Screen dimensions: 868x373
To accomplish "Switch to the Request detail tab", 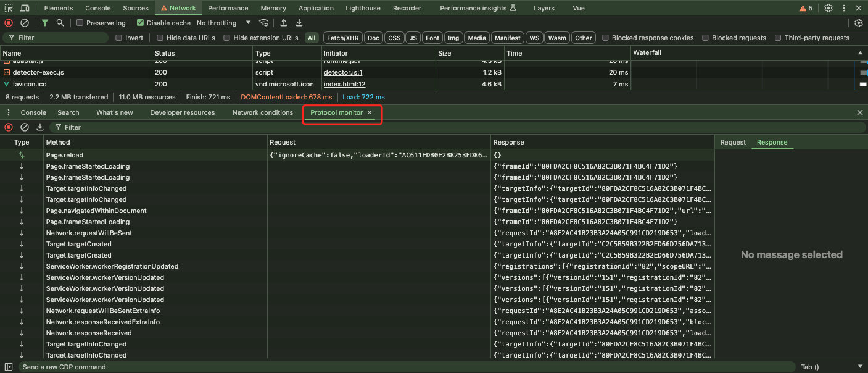I will (733, 142).
